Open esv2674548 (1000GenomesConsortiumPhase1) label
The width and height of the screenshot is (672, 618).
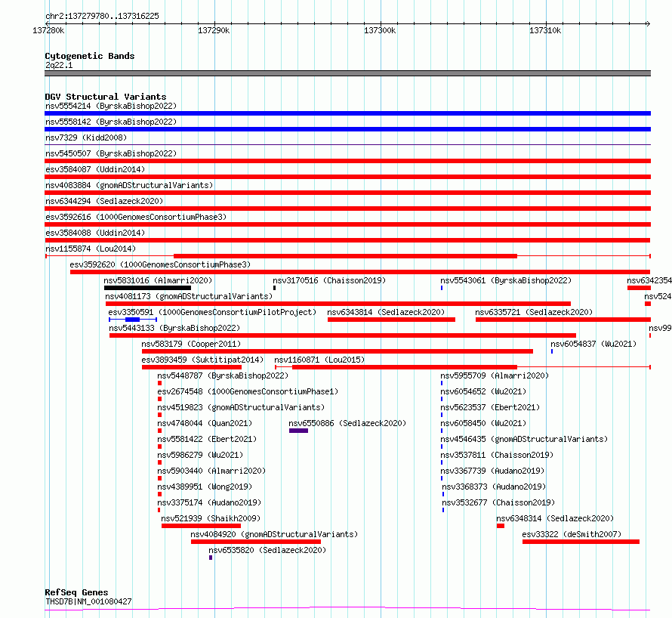click(248, 391)
